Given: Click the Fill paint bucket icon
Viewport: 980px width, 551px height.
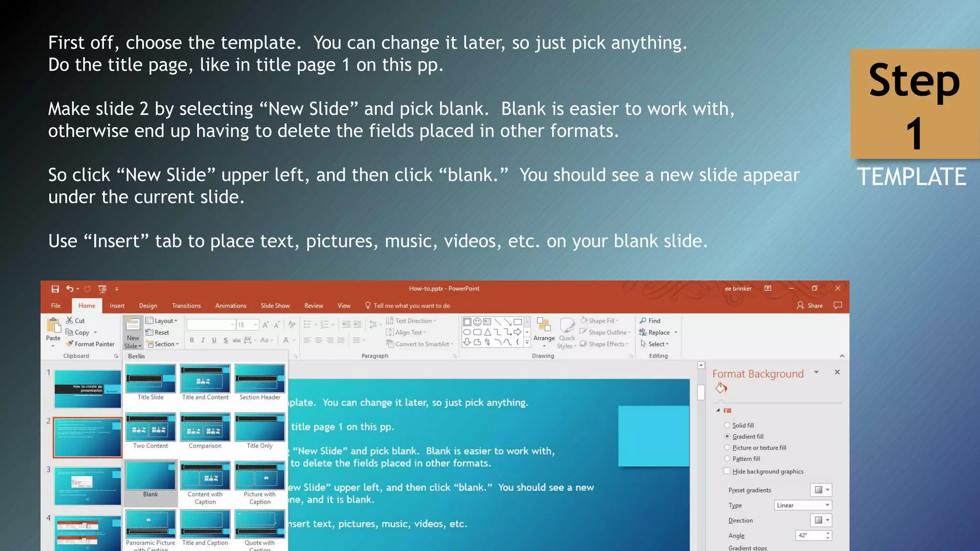Looking at the screenshot, I should [721, 388].
